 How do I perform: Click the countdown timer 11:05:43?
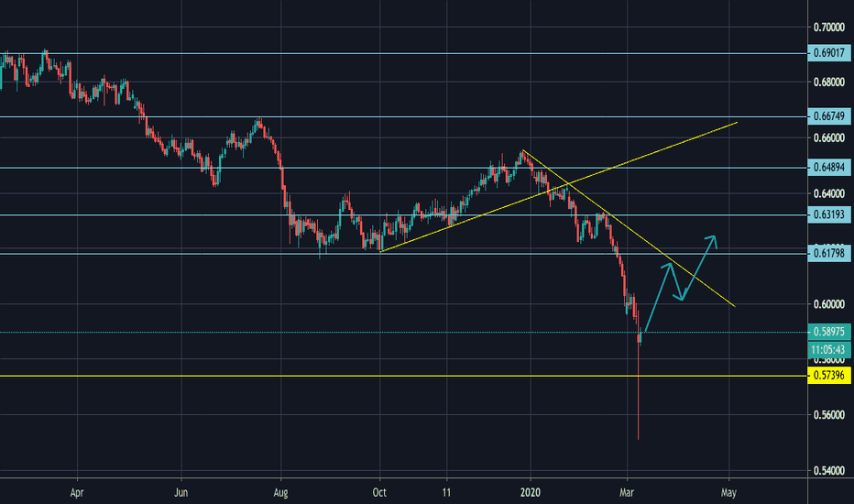pos(829,350)
